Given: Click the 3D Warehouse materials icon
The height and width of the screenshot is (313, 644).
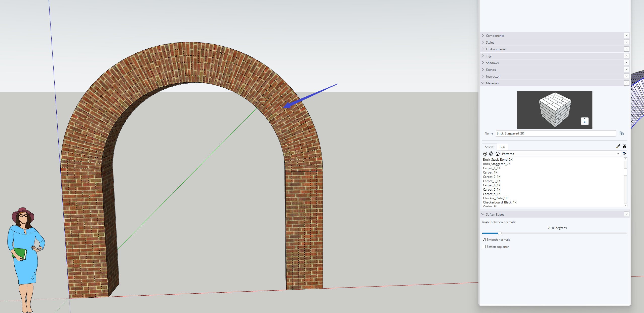Looking at the screenshot, I should point(491,154).
